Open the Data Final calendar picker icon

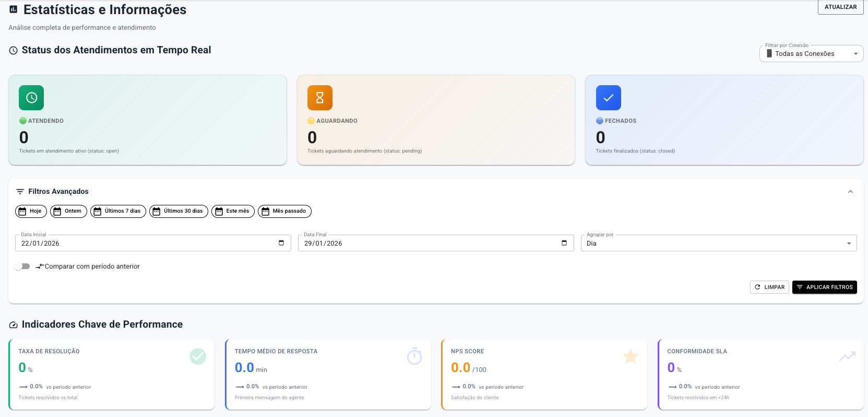564,243
